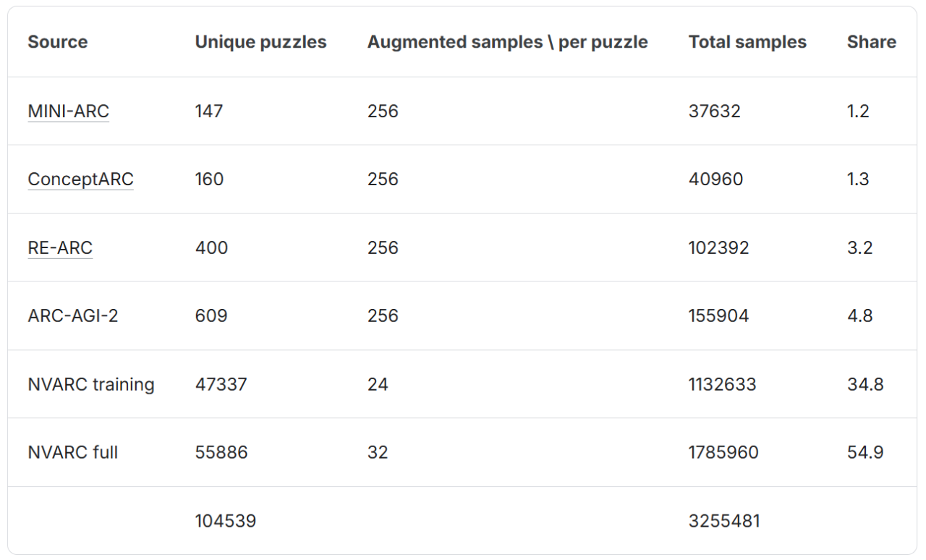Click the Augmented samples per puzzle header
Image resolution: width=926 pixels, height=560 pixels.
point(507,42)
